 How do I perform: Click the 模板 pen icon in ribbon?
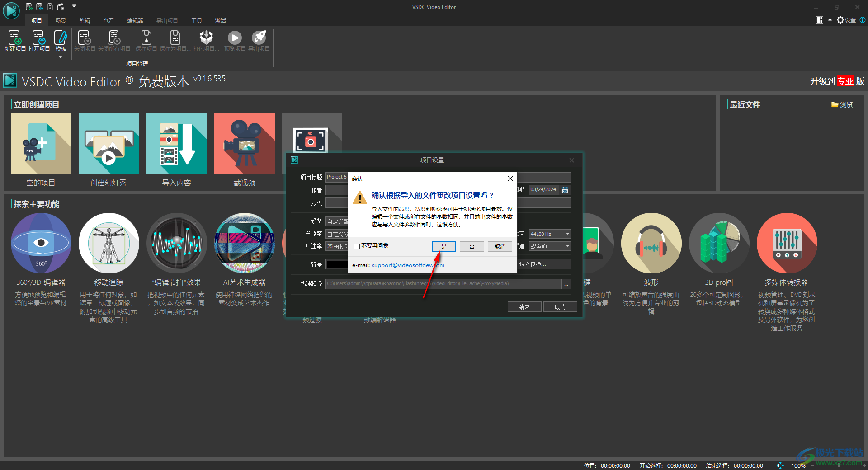tap(61, 38)
